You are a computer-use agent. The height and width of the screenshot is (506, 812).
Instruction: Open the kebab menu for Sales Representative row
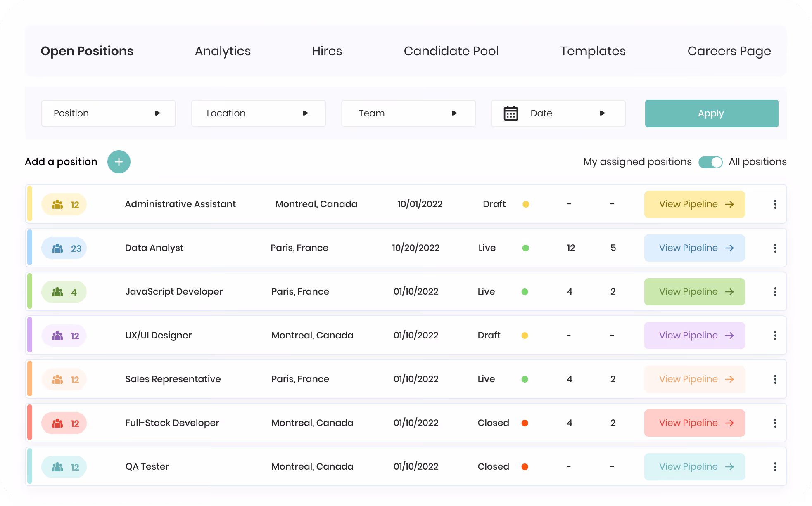click(775, 379)
